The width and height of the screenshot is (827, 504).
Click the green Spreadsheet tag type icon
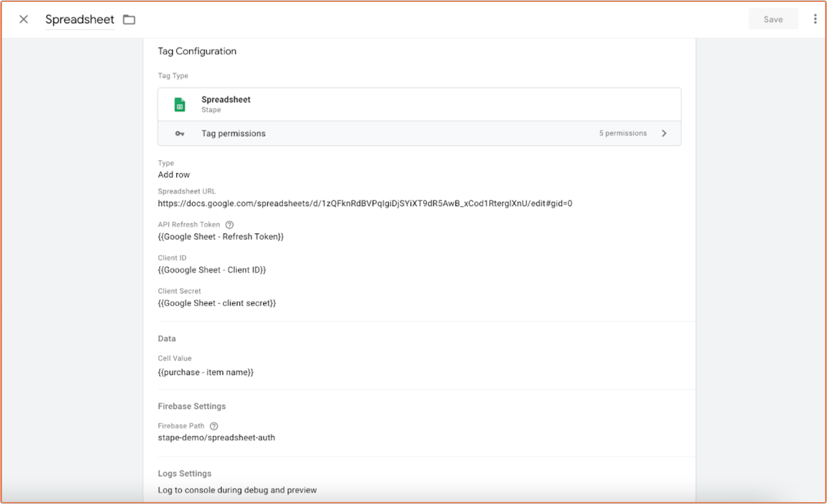click(x=180, y=104)
